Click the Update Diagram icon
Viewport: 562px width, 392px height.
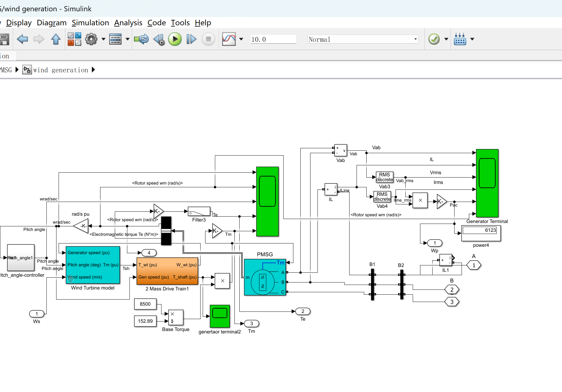pos(141,39)
